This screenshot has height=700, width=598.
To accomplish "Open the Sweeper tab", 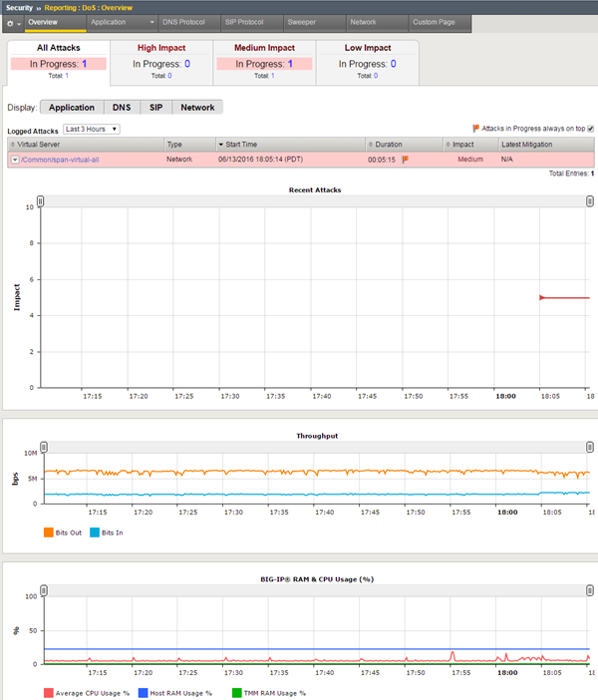I will (301, 21).
